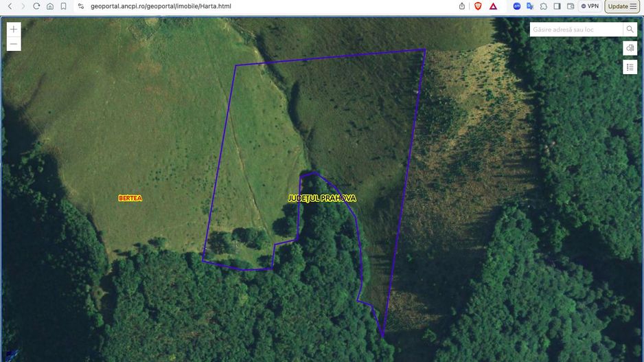Click the Google Translate extension icon
This screenshot has height=362, width=644.
[530, 6]
